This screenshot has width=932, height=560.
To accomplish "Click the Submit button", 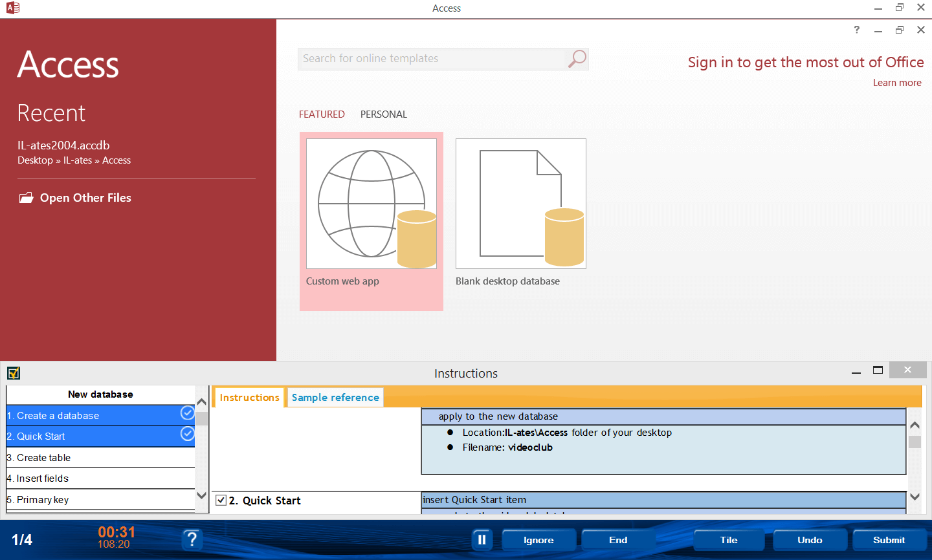I will tap(889, 540).
